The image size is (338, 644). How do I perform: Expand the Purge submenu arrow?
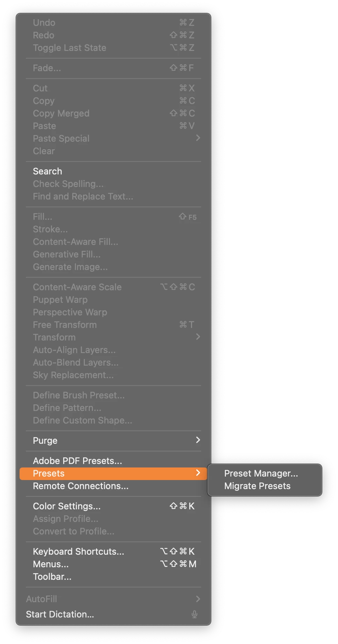tap(198, 440)
